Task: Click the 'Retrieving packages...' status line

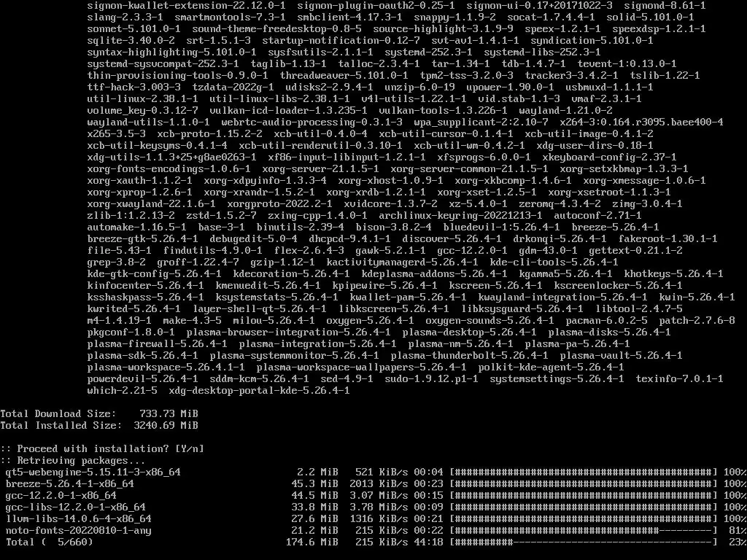Action: click(x=72, y=461)
